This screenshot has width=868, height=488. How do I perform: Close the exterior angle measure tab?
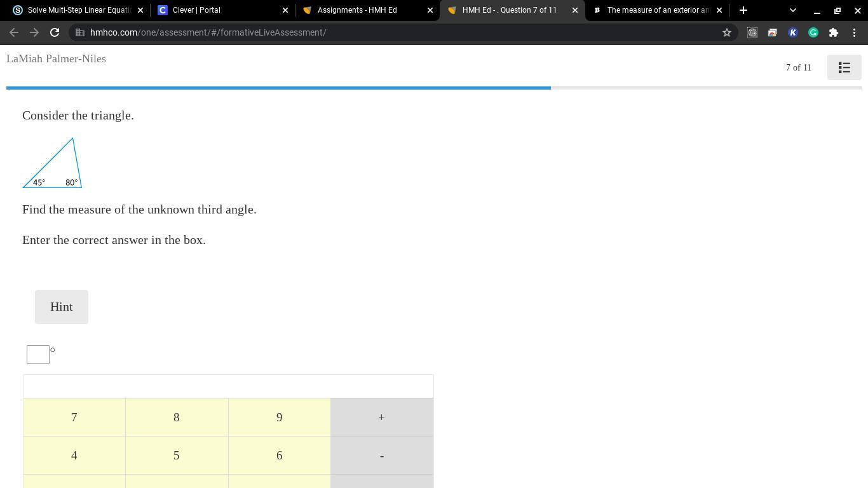719,10
